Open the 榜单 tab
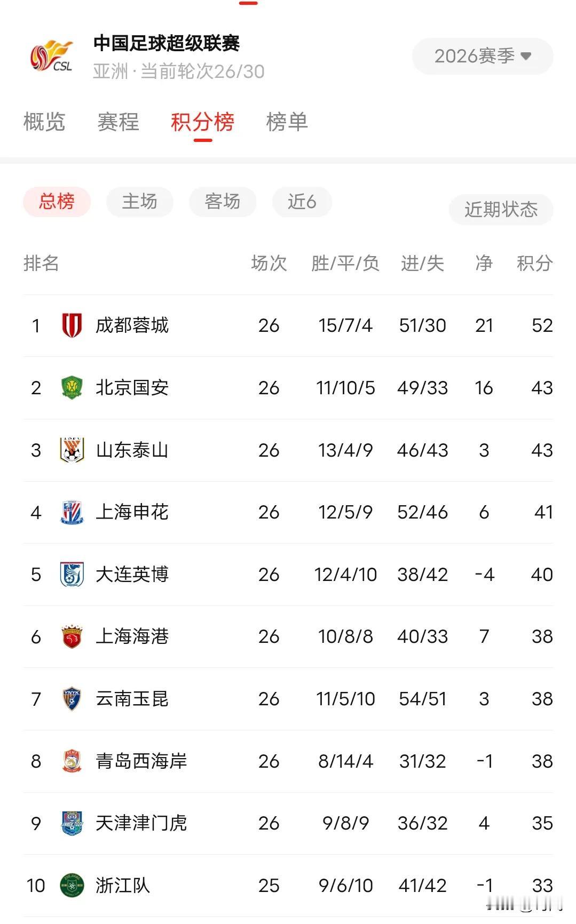This screenshot has width=576, height=924. pyautogui.click(x=287, y=122)
